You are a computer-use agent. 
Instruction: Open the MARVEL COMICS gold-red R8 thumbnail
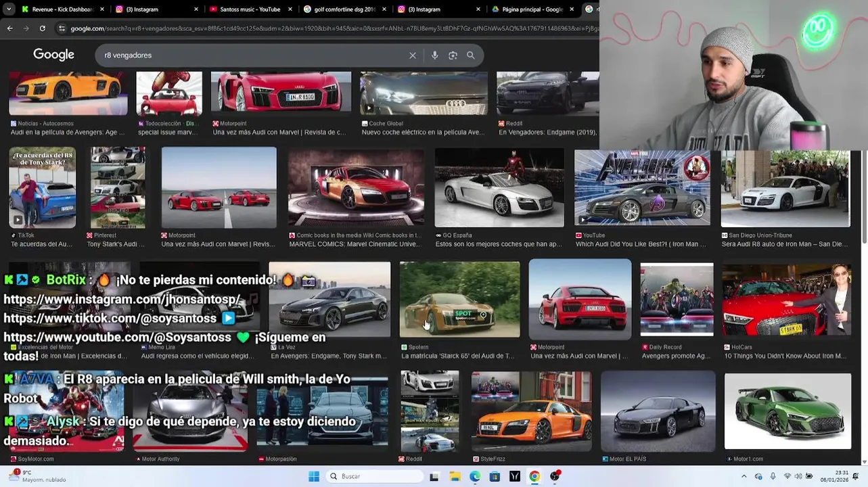coord(356,187)
